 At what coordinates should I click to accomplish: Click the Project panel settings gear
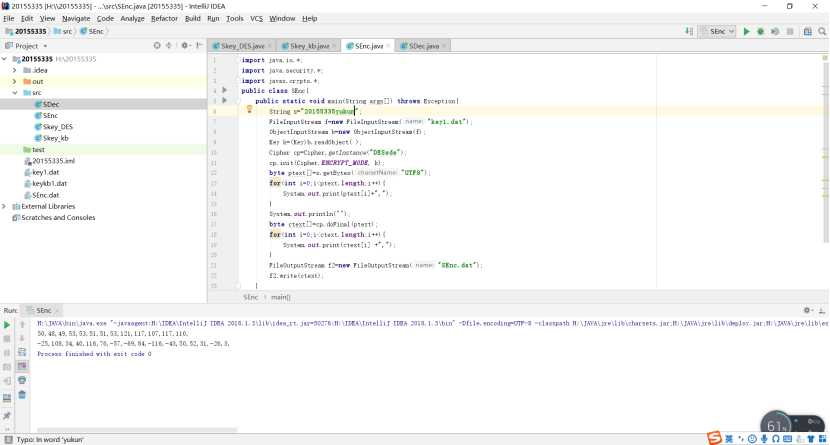click(185, 46)
